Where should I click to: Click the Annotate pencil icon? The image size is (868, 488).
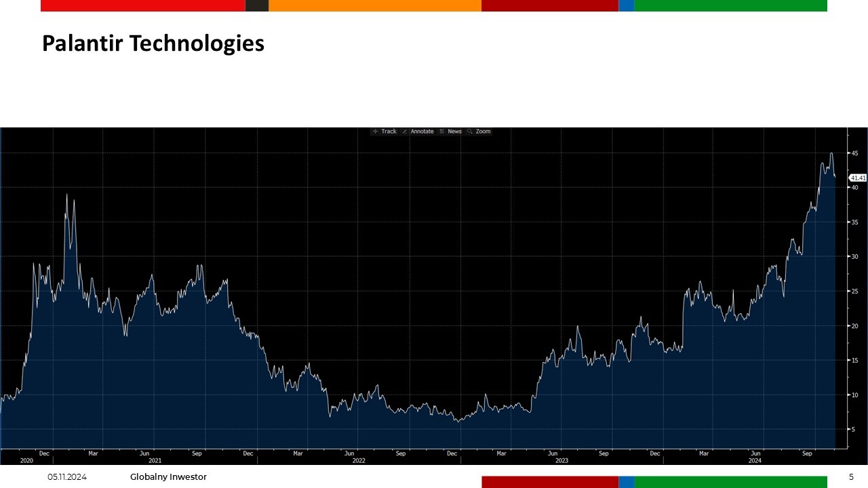(406, 131)
